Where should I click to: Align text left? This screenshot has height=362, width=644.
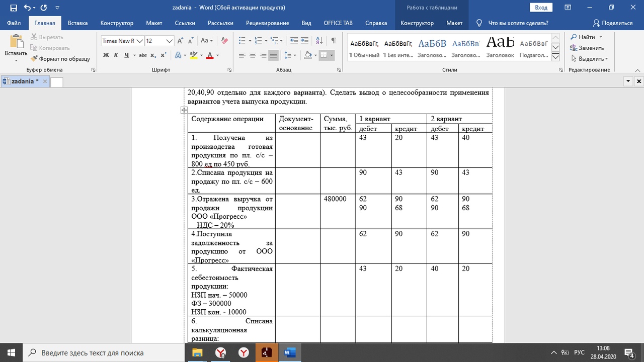point(242,55)
